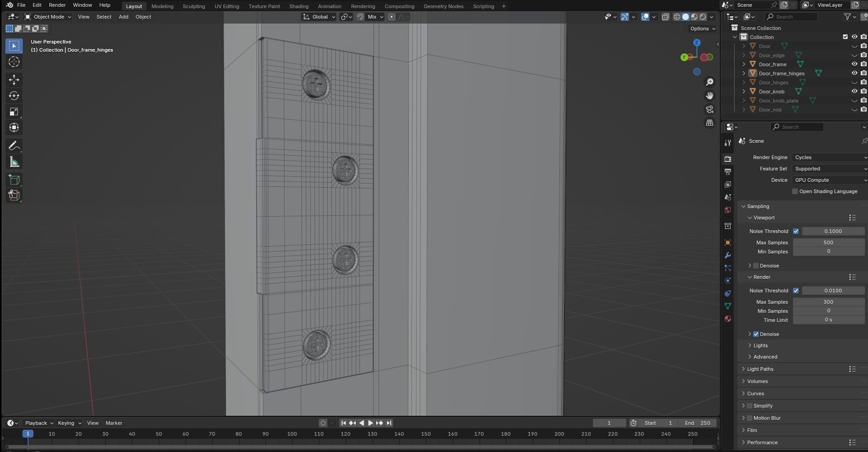868x452 pixels.
Task: Open Modifiers properties tab
Action: tap(728, 255)
